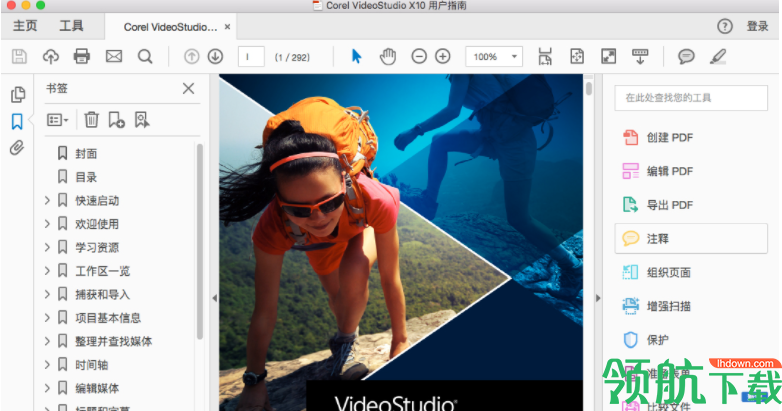This screenshot has width=782, height=411.
Task: Expand the 时间轴 bookmark
Action: [x=47, y=365]
